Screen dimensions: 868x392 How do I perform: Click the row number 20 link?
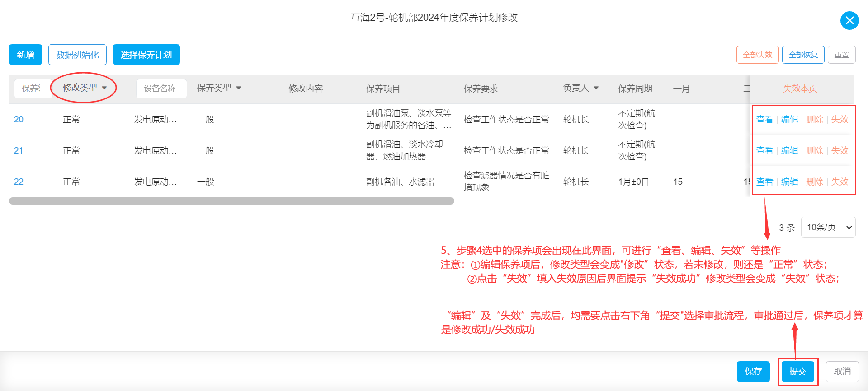point(19,119)
